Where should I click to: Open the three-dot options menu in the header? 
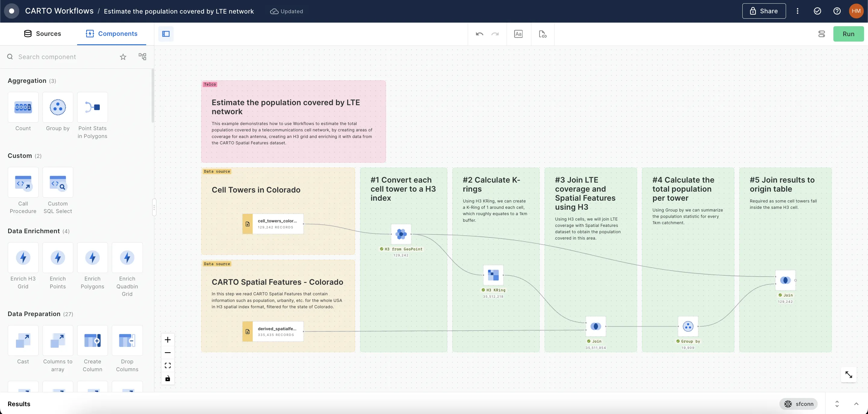pyautogui.click(x=797, y=11)
